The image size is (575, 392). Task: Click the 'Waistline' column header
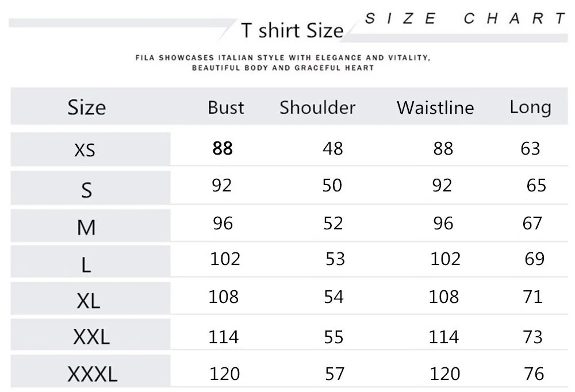click(x=435, y=107)
